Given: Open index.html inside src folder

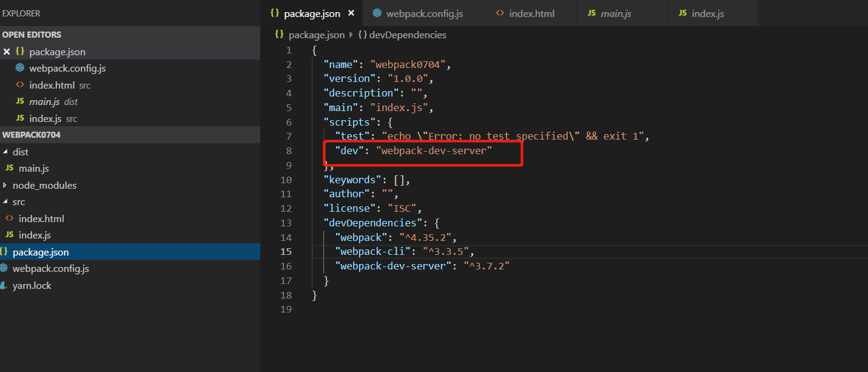Looking at the screenshot, I should pos(130,218).
